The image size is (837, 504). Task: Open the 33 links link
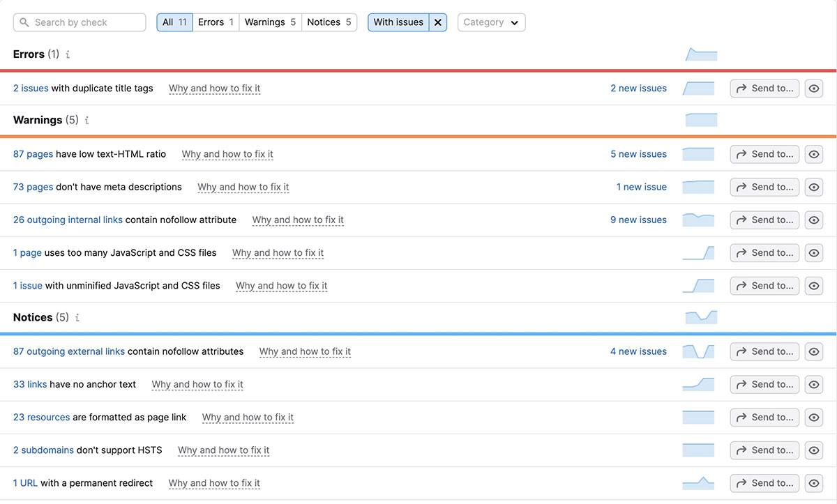[30, 384]
